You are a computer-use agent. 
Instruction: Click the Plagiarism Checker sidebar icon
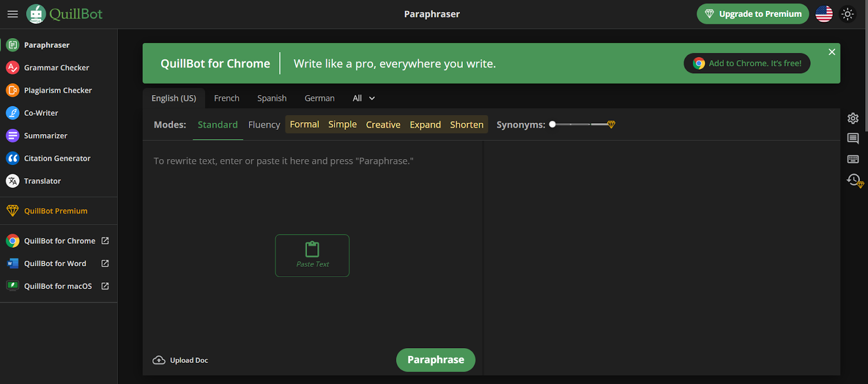tap(12, 90)
